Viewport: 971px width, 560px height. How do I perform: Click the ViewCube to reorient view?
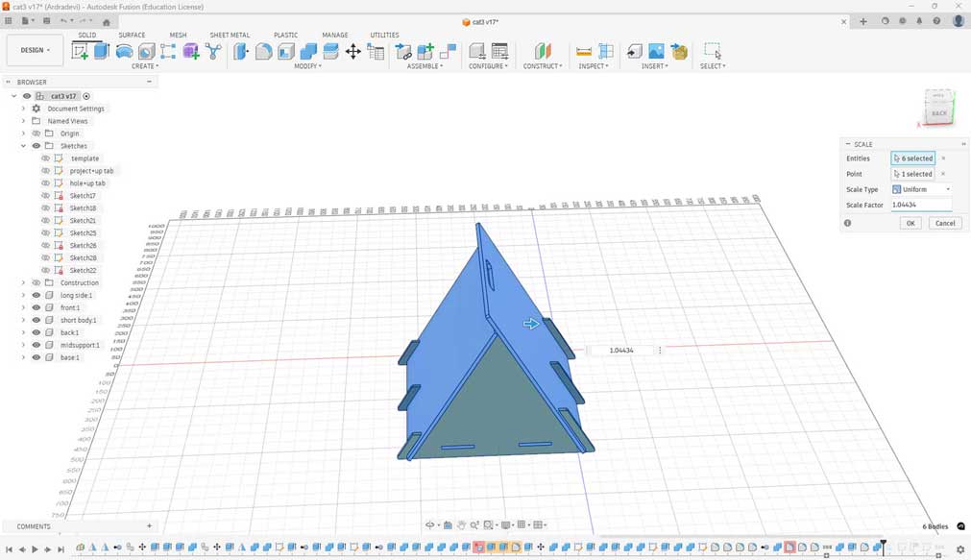click(939, 107)
